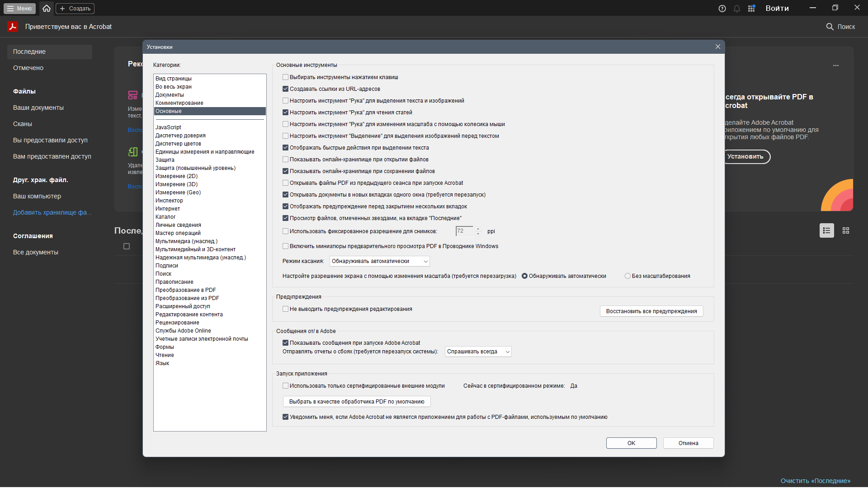The image size is (868, 488).
Task: Open the apps grid icon
Action: click(x=751, y=9)
